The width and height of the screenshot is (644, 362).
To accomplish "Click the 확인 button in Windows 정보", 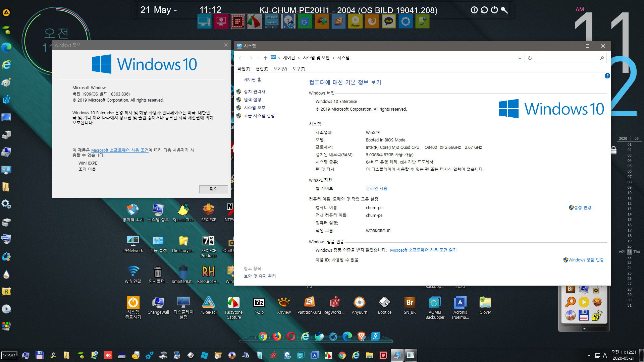I will point(214,189).
